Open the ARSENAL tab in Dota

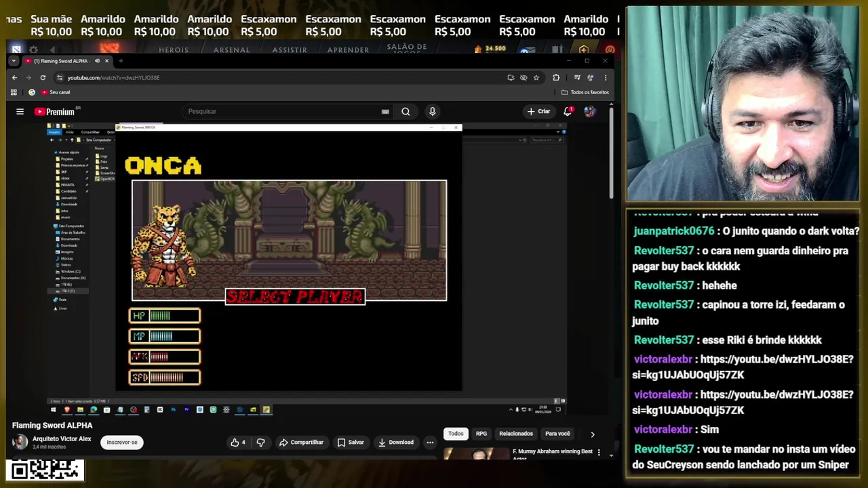231,50
